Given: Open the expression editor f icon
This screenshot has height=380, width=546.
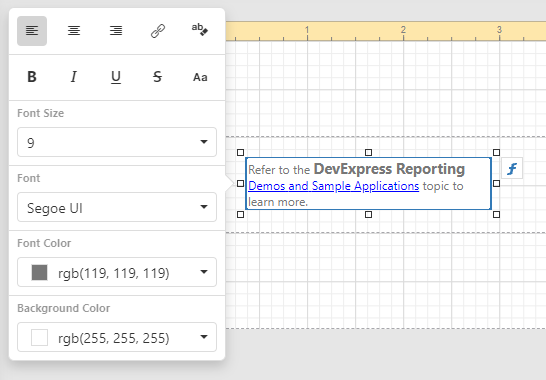Looking at the screenshot, I should (x=512, y=169).
